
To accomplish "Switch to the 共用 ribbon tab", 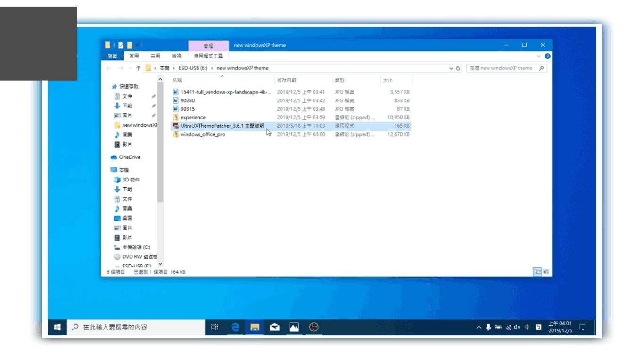I will (x=155, y=56).
